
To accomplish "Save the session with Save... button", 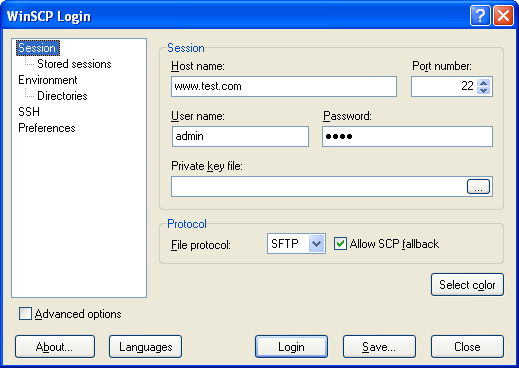I will click(379, 347).
